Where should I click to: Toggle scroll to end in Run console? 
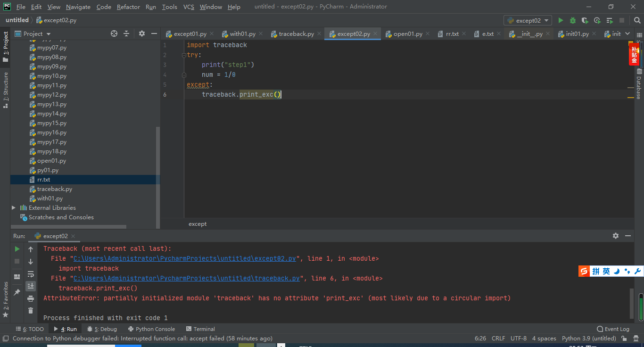31,286
